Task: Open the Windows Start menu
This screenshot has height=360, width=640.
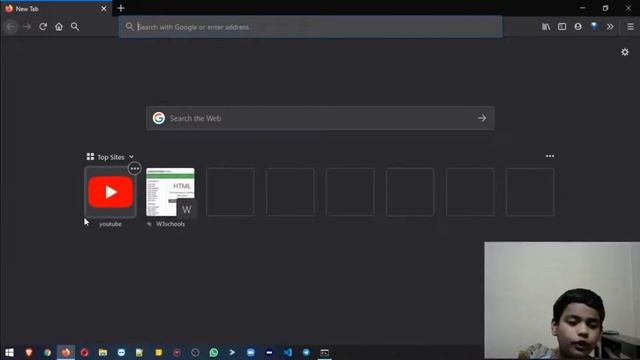Action: click(9, 353)
